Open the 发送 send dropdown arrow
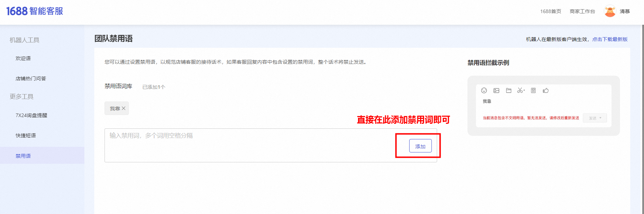Screen dimensions: 644x214 pos(600,118)
